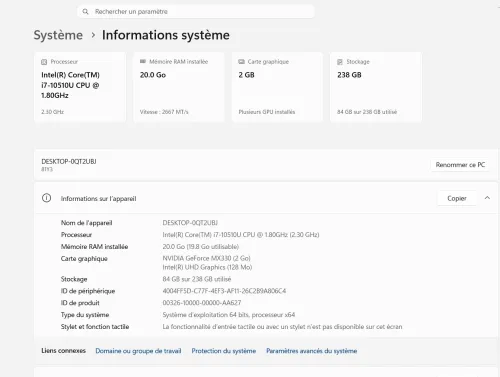Go back to Système breadcrumb
The height and width of the screenshot is (377, 500).
point(58,35)
